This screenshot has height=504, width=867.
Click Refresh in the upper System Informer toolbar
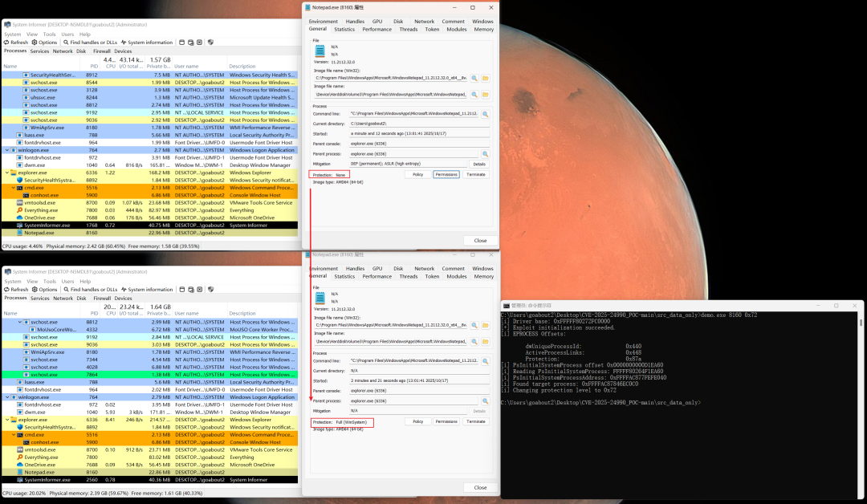coord(16,43)
